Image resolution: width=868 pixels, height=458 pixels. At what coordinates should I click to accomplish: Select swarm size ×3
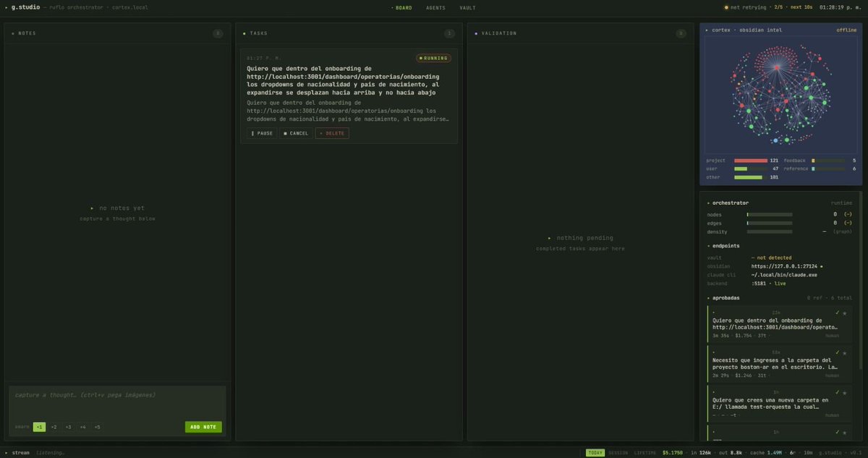click(x=68, y=427)
